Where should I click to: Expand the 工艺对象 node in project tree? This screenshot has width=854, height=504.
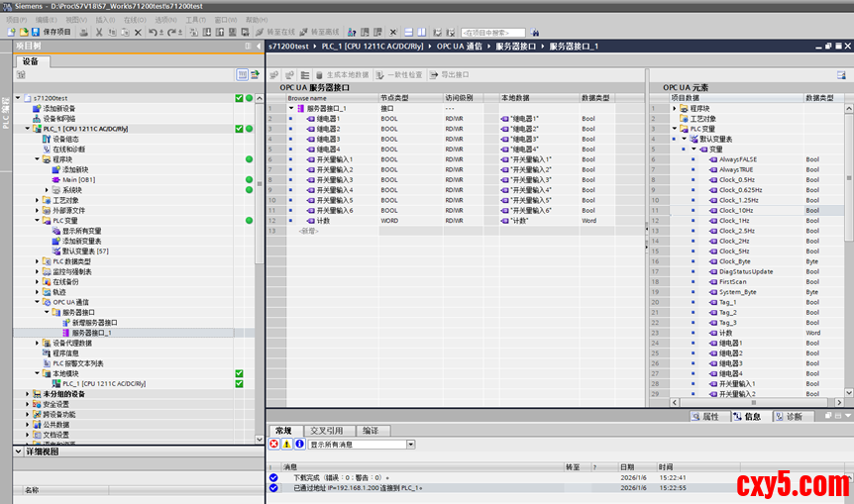coord(38,200)
